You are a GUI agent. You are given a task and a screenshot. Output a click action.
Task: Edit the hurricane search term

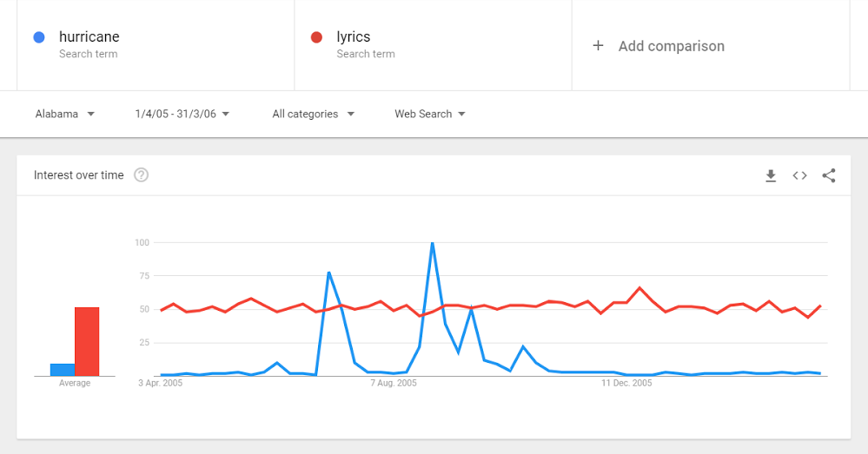pyautogui.click(x=89, y=36)
